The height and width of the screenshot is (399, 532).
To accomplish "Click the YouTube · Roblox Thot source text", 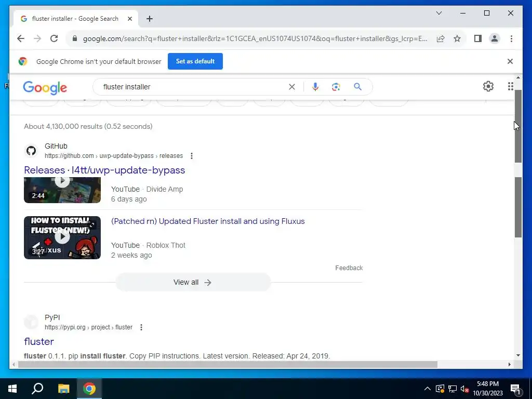I will [148, 245].
